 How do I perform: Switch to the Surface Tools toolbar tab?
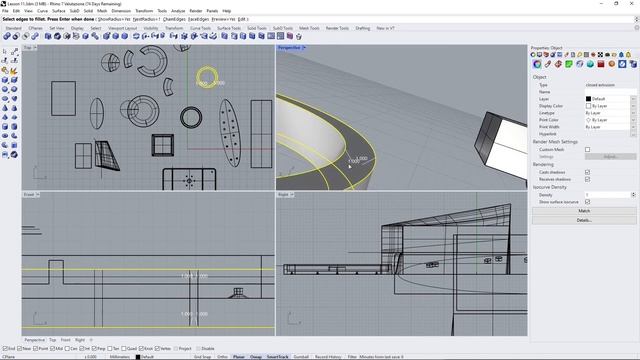229,28
